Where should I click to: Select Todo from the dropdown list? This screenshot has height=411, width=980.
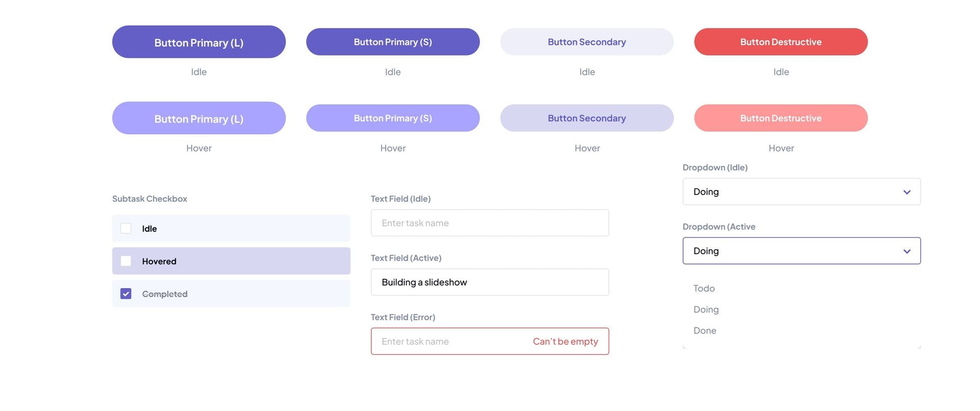704,289
